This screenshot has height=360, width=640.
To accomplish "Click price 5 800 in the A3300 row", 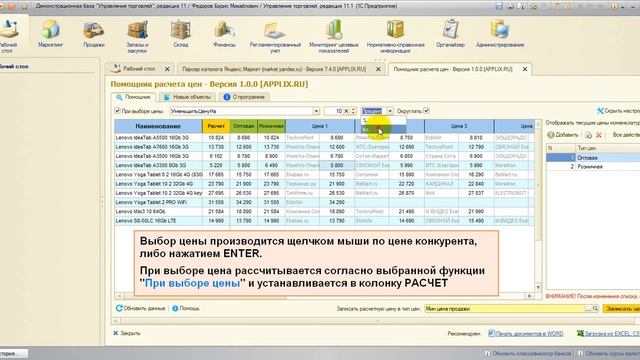I will coord(337,165).
